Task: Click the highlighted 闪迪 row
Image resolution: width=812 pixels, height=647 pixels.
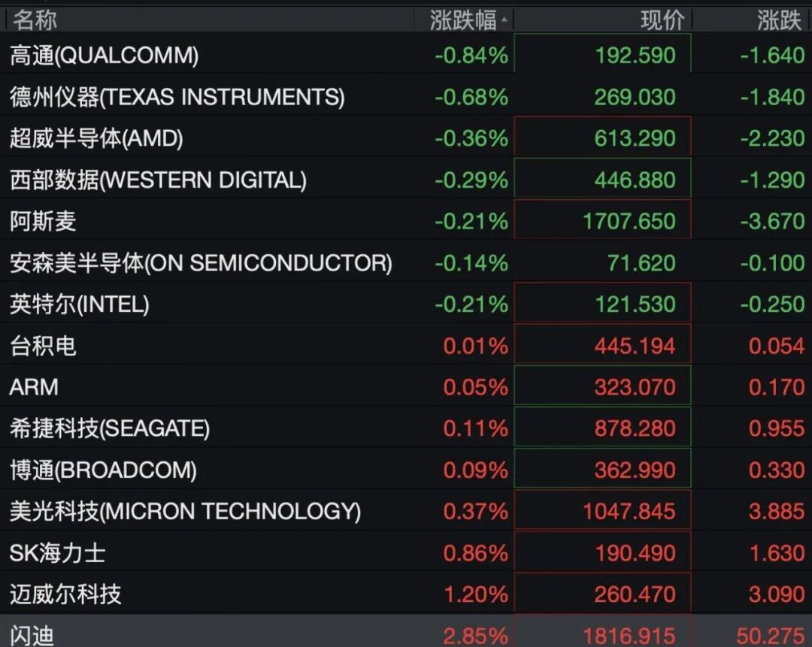Action: click(x=406, y=631)
